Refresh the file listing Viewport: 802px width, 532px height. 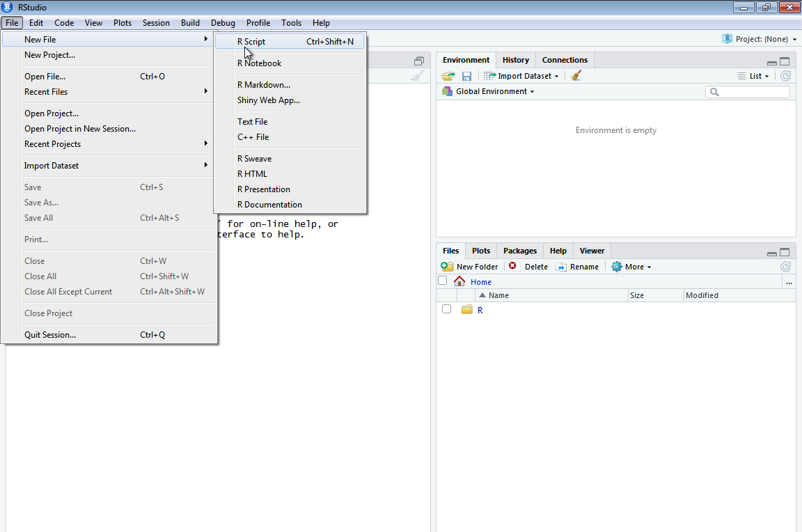[785, 266]
